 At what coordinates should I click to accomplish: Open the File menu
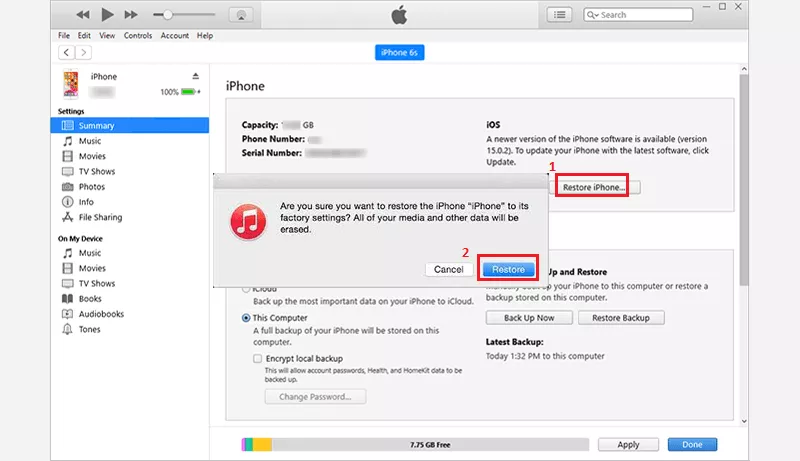[x=64, y=36]
